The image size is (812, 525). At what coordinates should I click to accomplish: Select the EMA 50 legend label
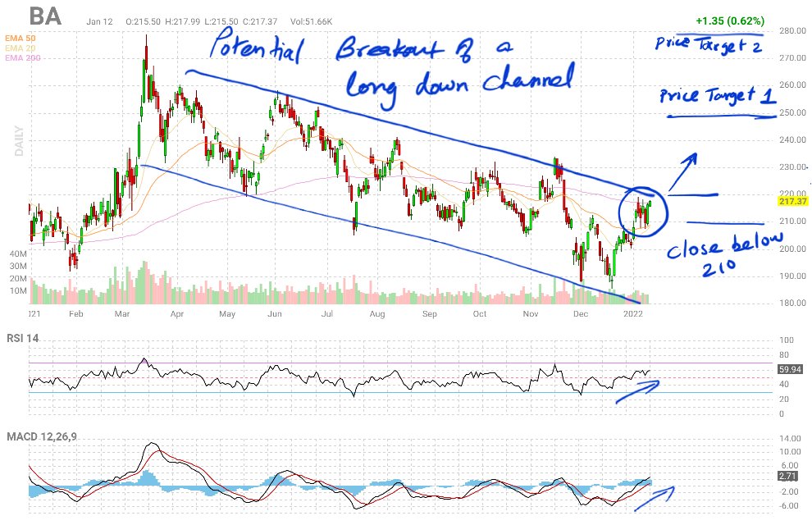(x=21, y=39)
